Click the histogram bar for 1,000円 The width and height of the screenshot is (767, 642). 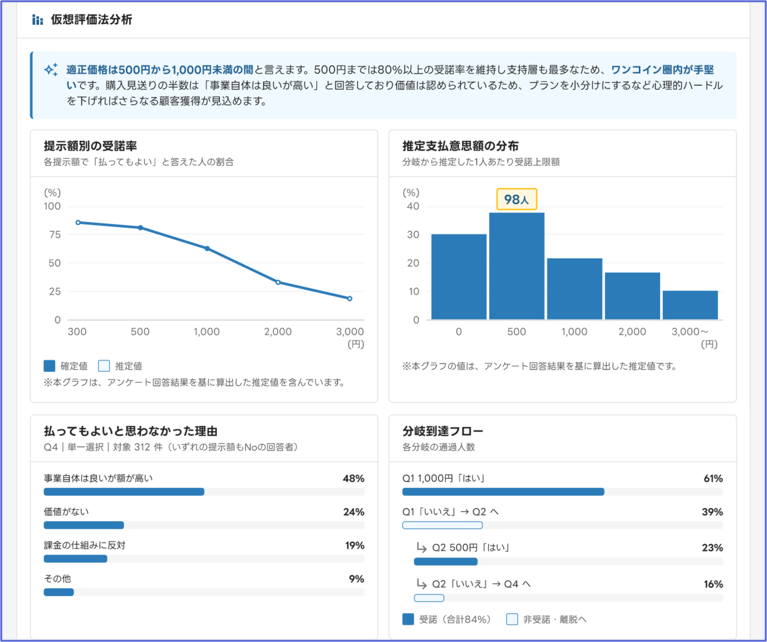coord(574,289)
